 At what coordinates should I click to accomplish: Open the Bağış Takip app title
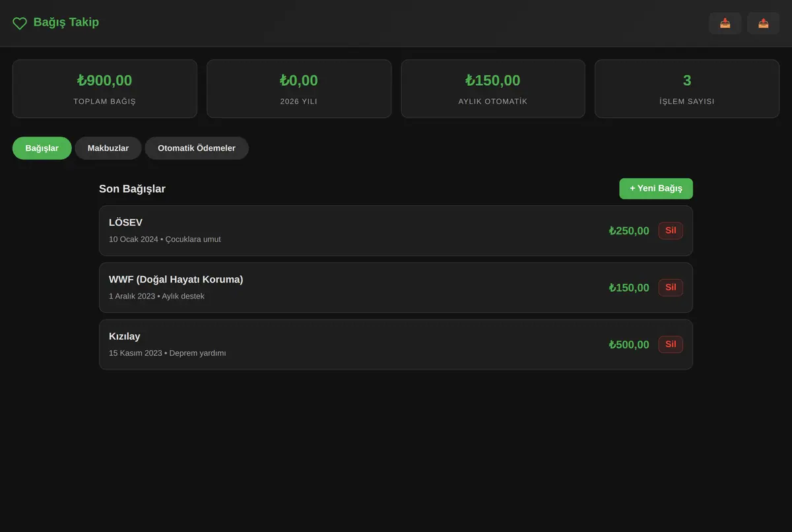point(66,22)
